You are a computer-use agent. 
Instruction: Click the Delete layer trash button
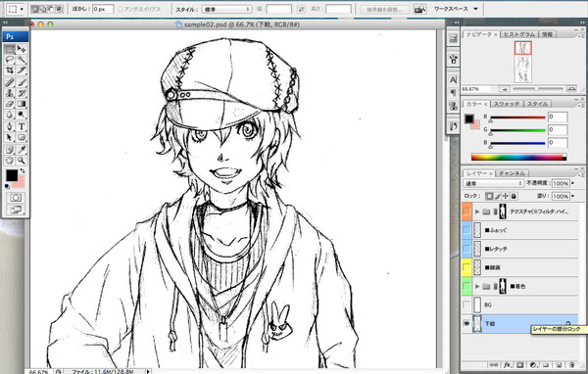coord(571,364)
